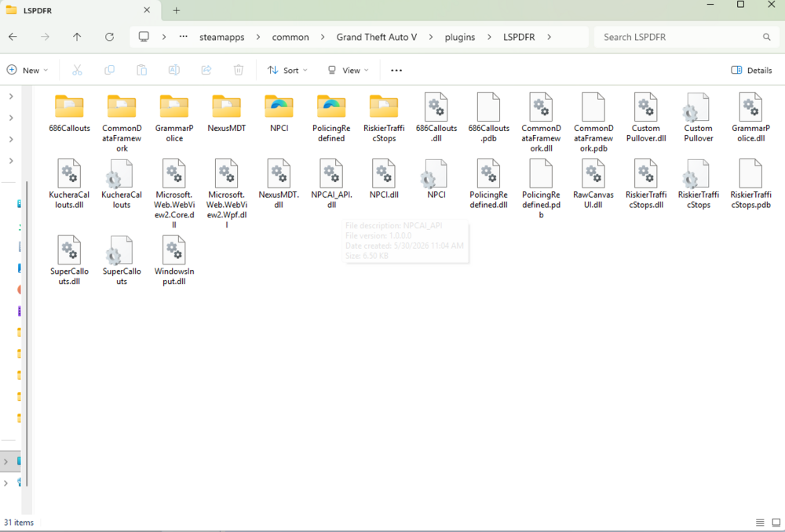Add a new Explorer tab
Image resolution: width=785 pixels, height=532 pixels.
pos(176,10)
